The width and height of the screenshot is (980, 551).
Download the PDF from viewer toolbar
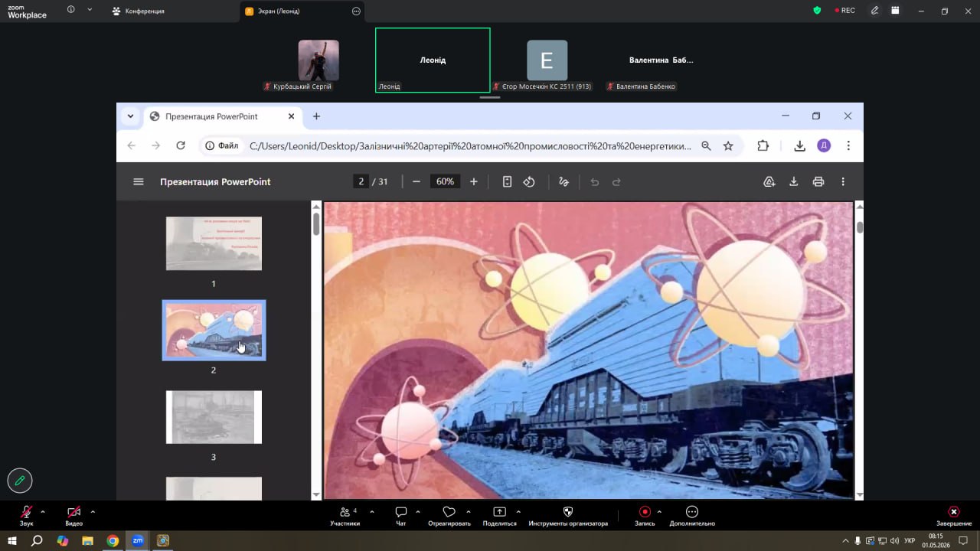794,182
